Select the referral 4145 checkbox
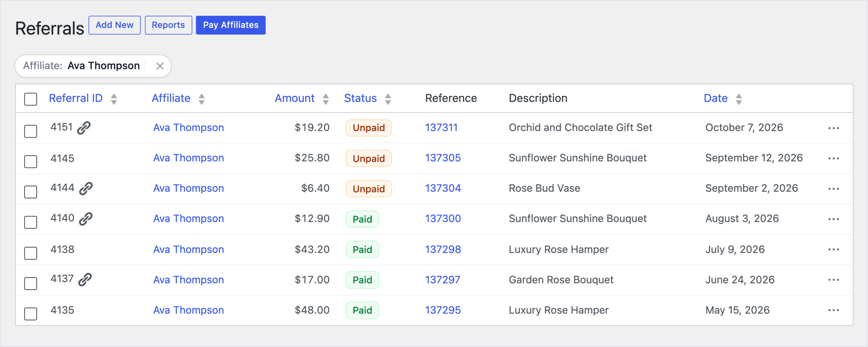 31,161
